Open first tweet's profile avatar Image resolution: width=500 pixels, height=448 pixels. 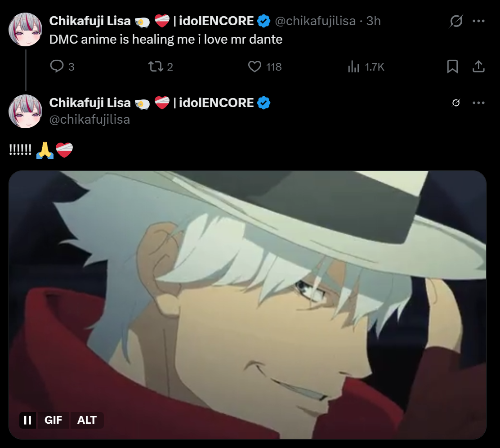click(25, 29)
